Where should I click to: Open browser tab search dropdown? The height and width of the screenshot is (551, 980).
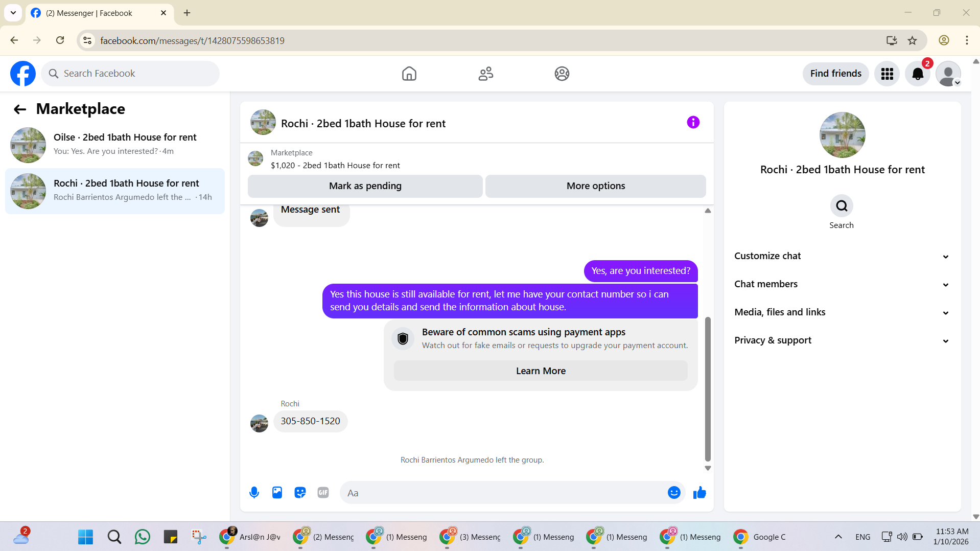pos(13,13)
